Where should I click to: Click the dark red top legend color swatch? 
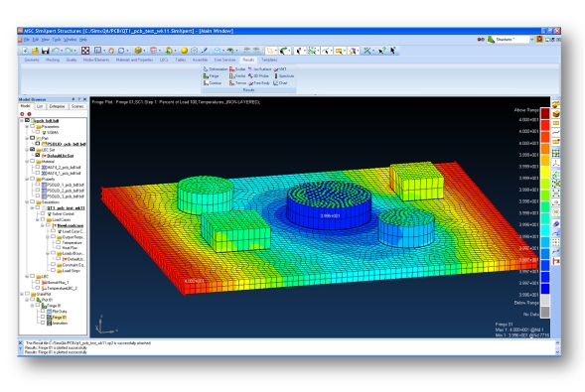tap(545, 113)
